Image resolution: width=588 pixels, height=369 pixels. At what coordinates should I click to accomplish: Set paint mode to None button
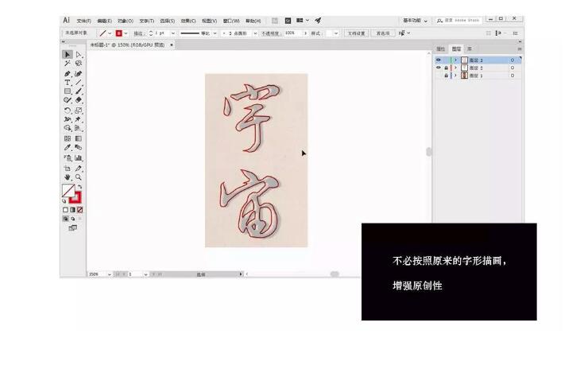point(79,210)
